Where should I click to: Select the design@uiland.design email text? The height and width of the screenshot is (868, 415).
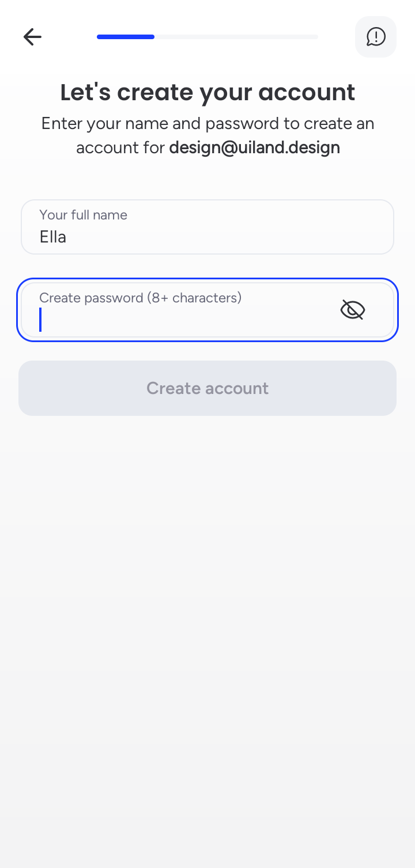tap(254, 147)
